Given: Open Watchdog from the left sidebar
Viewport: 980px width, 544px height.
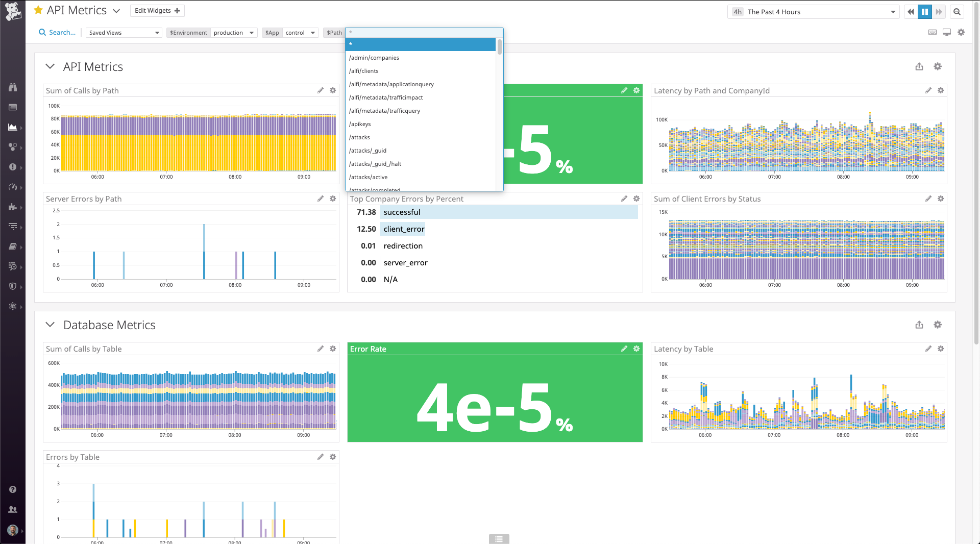Looking at the screenshot, I should (x=13, y=87).
